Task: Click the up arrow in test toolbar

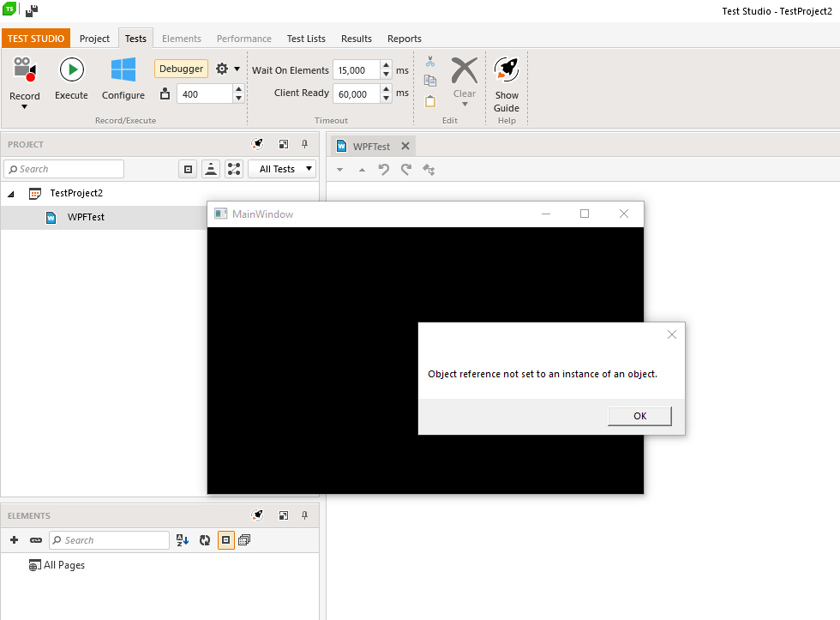Action: pyautogui.click(x=362, y=170)
